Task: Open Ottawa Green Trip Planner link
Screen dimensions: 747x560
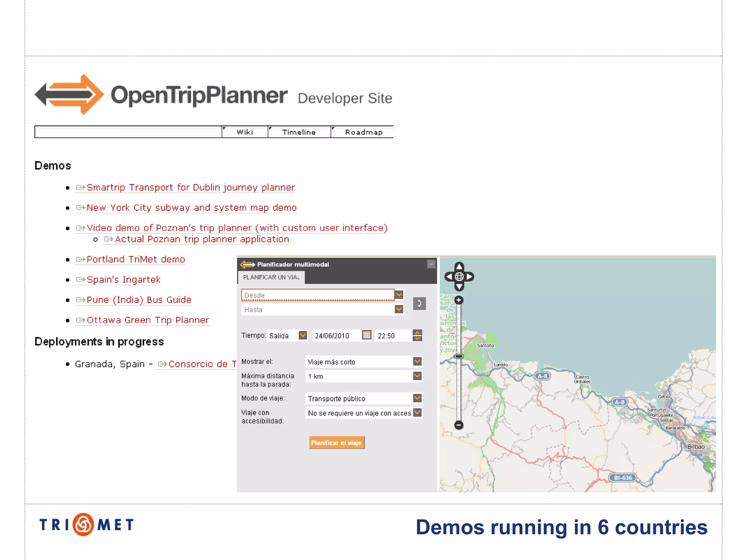Action: [148, 320]
